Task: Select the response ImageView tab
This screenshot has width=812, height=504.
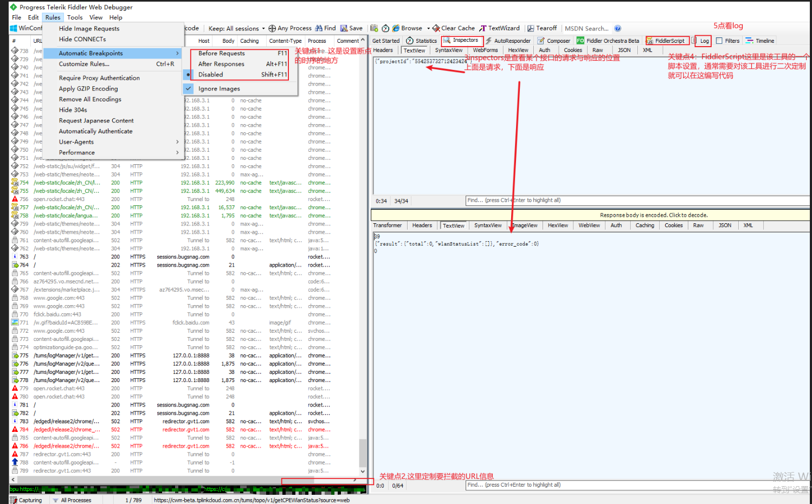Action: pos(525,225)
